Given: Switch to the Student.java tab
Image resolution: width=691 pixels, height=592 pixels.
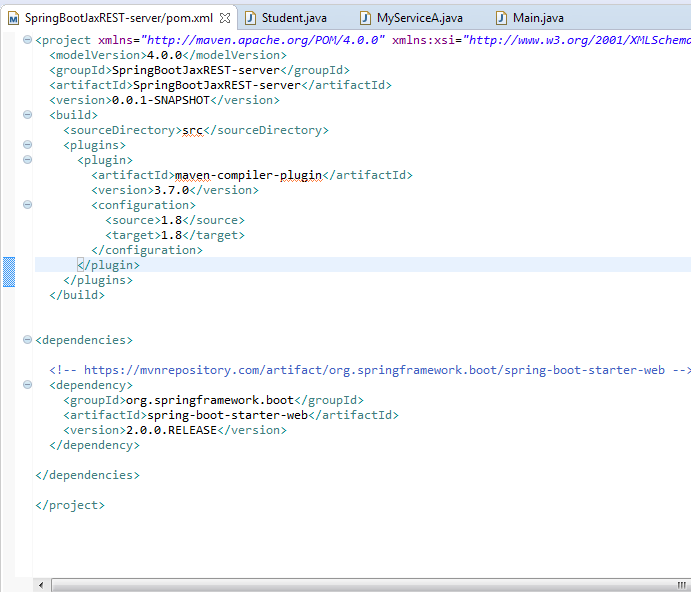Looking at the screenshot, I should tap(294, 18).
